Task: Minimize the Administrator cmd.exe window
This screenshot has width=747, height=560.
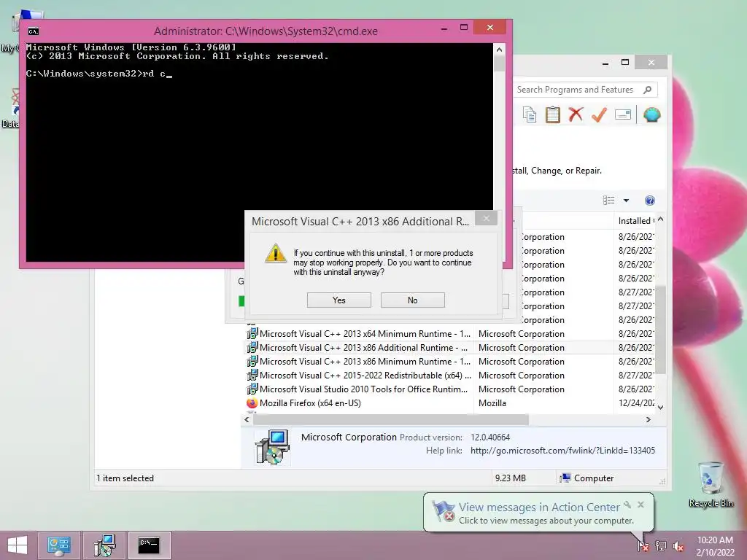Action: [x=444, y=28]
